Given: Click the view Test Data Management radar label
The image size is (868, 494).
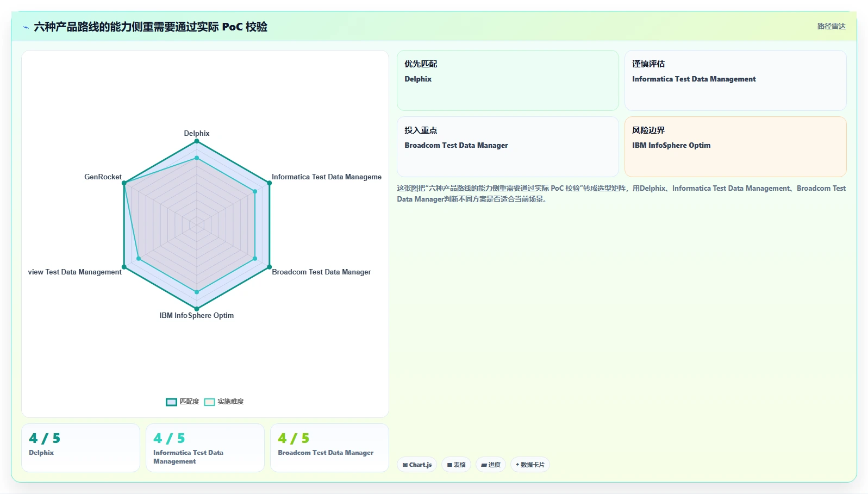Looking at the screenshot, I should click(75, 272).
